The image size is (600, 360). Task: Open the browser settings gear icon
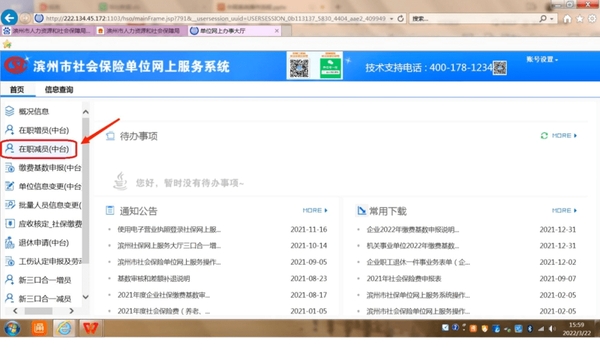pyautogui.click(x=592, y=18)
